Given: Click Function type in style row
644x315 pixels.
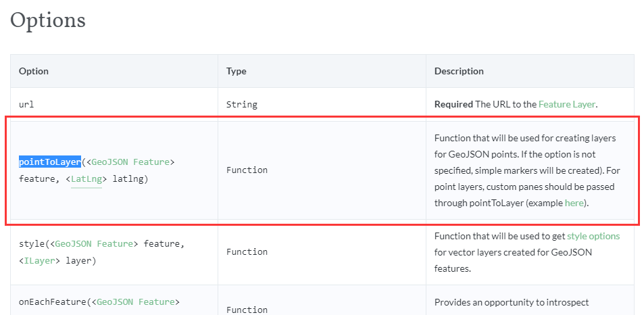Looking at the screenshot, I should (247, 251).
